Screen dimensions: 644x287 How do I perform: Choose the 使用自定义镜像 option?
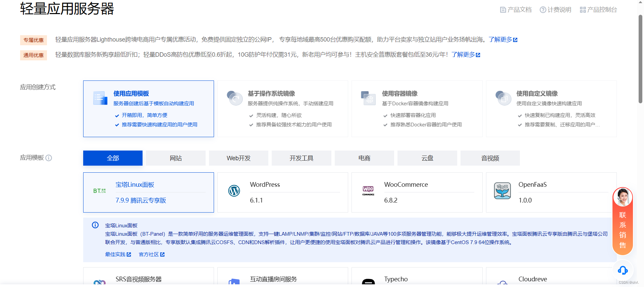tap(551, 109)
